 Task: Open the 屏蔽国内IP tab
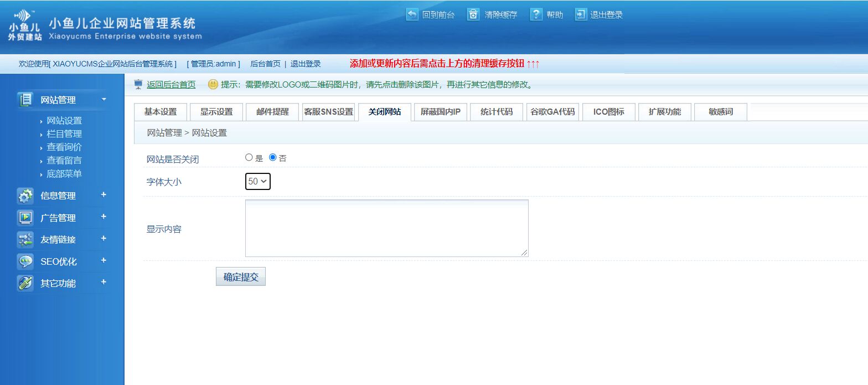click(441, 112)
